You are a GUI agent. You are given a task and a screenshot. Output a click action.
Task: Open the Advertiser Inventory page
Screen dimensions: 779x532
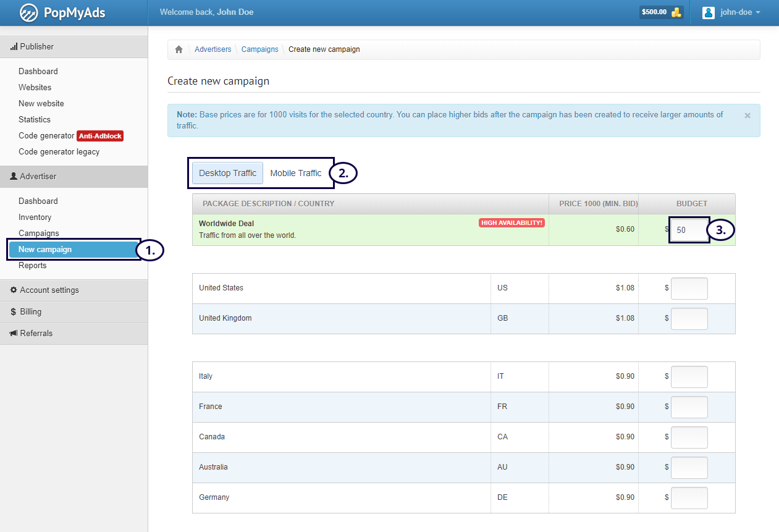pyautogui.click(x=35, y=217)
